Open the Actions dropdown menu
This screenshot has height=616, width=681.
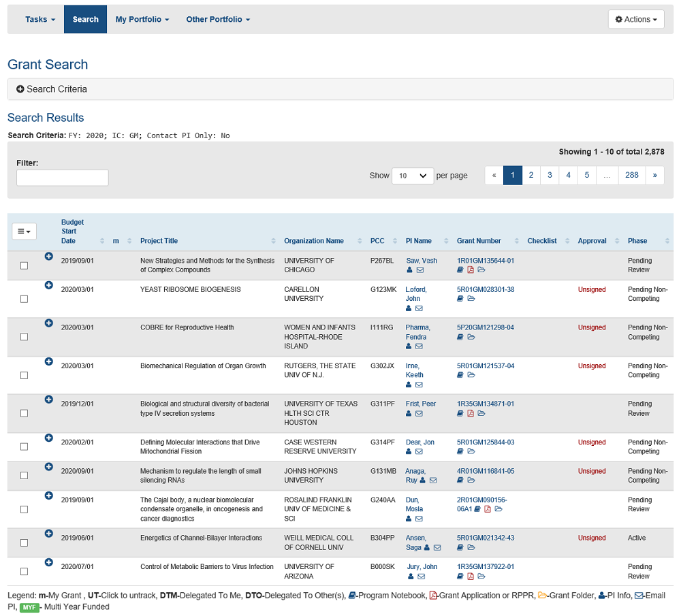point(635,20)
